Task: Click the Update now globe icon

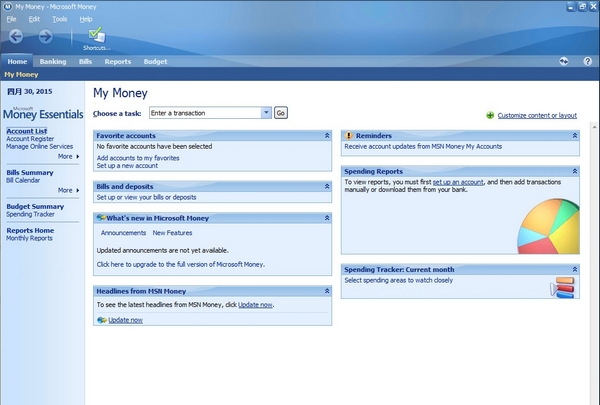Action: click(x=101, y=320)
